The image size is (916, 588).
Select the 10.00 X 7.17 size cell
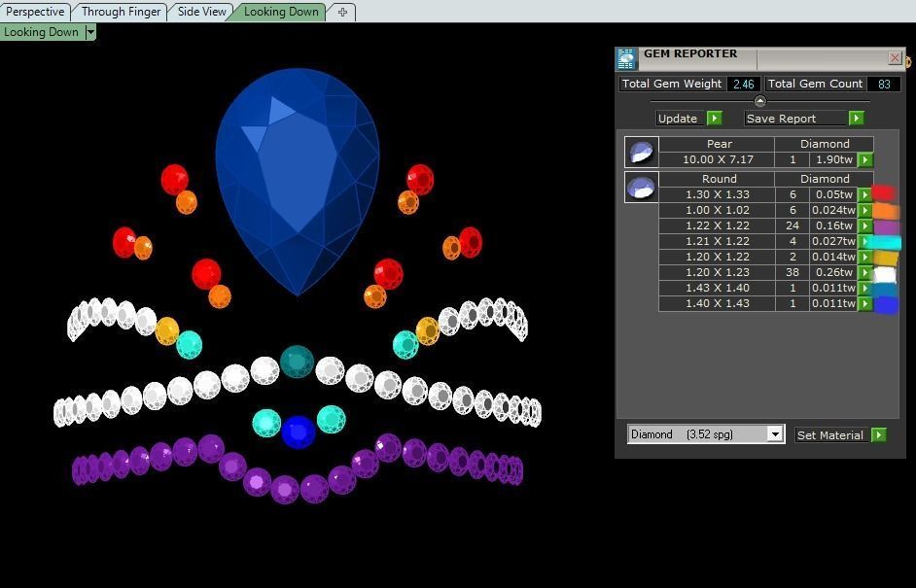pos(718,159)
